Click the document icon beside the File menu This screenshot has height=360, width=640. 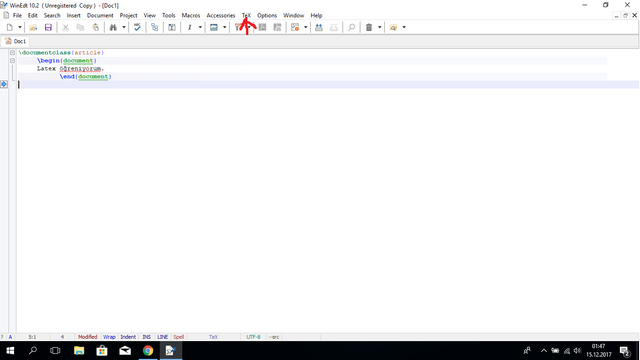[x=6, y=16]
